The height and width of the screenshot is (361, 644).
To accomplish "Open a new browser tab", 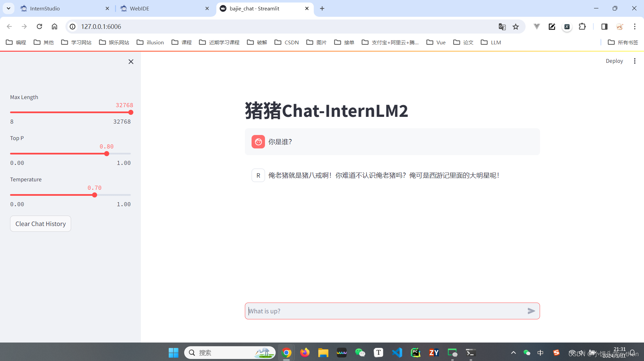I will pos(322,8).
